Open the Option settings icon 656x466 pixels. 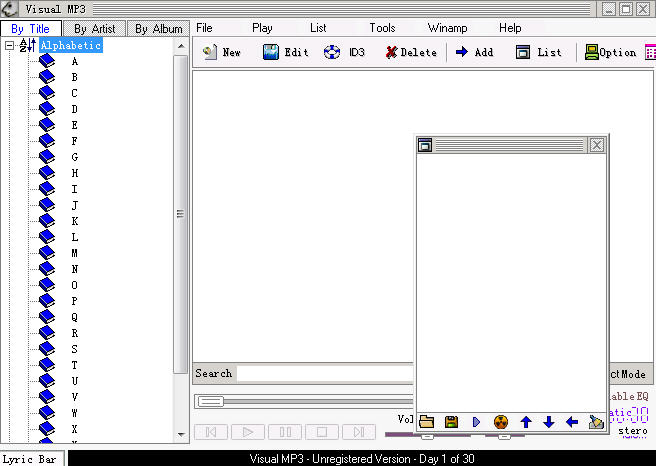[x=592, y=52]
